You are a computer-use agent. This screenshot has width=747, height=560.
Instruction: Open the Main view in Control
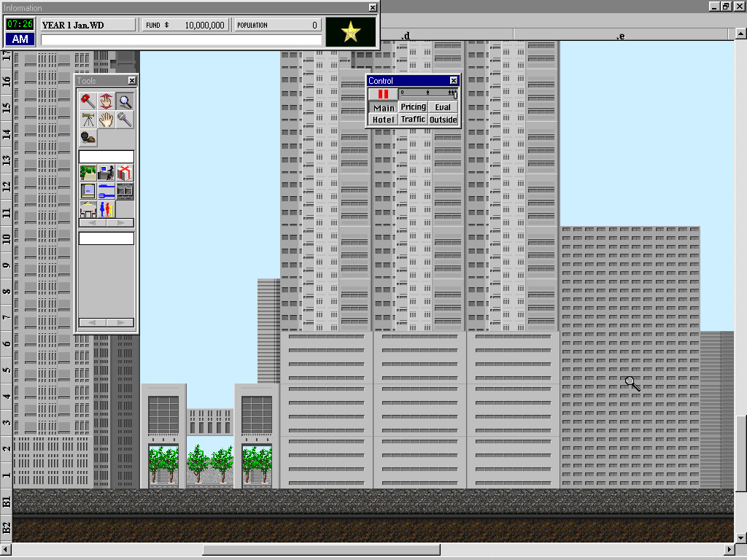tap(384, 108)
